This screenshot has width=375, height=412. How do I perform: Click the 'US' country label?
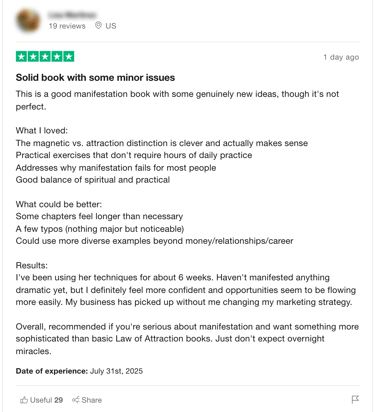point(111,26)
